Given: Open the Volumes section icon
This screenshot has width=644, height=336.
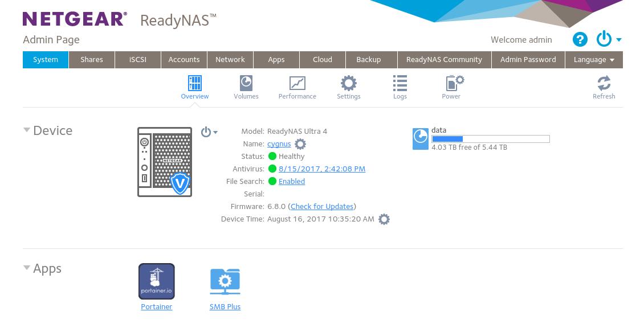Looking at the screenshot, I should click(x=246, y=83).
